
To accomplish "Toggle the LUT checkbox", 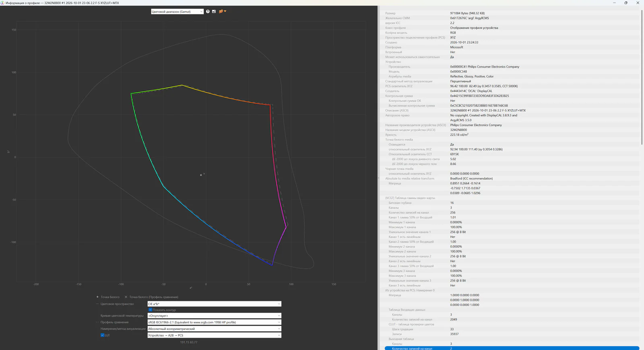I will point(102,335).
